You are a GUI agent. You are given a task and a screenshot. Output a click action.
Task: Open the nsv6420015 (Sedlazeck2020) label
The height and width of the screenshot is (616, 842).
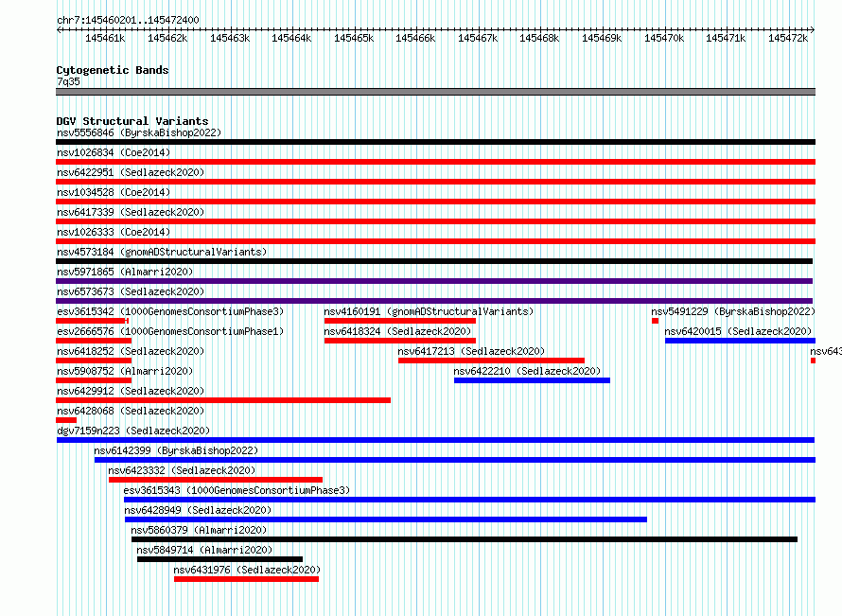(x=738, y=331)
